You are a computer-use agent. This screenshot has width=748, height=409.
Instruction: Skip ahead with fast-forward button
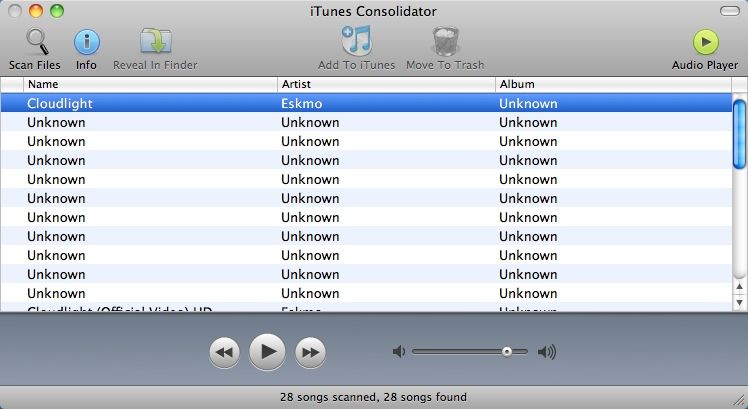(x=310, y=352)
